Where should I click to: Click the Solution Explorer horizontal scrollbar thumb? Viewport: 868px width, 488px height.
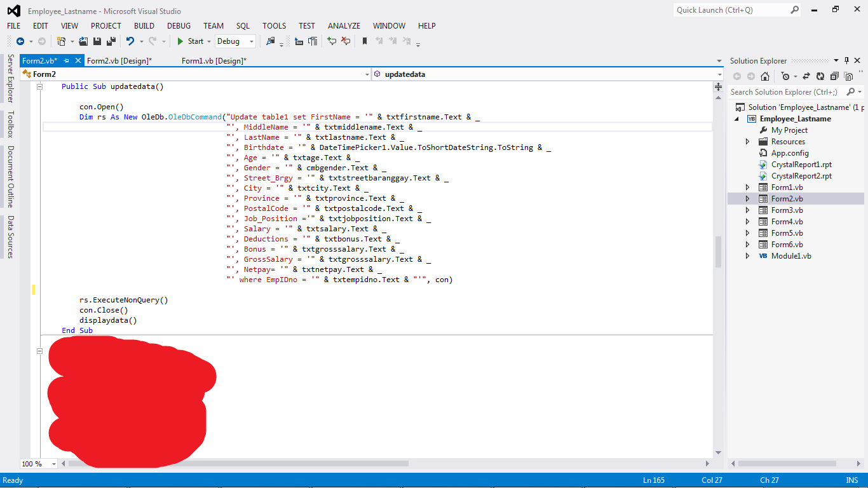[x=786, y=464]
